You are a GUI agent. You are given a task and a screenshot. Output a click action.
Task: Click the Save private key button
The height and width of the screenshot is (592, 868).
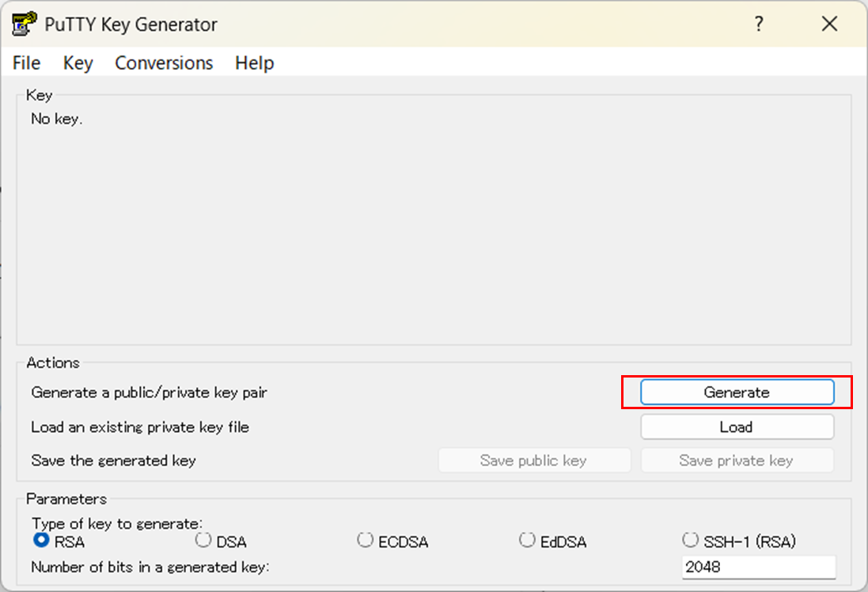click(737, 460)
